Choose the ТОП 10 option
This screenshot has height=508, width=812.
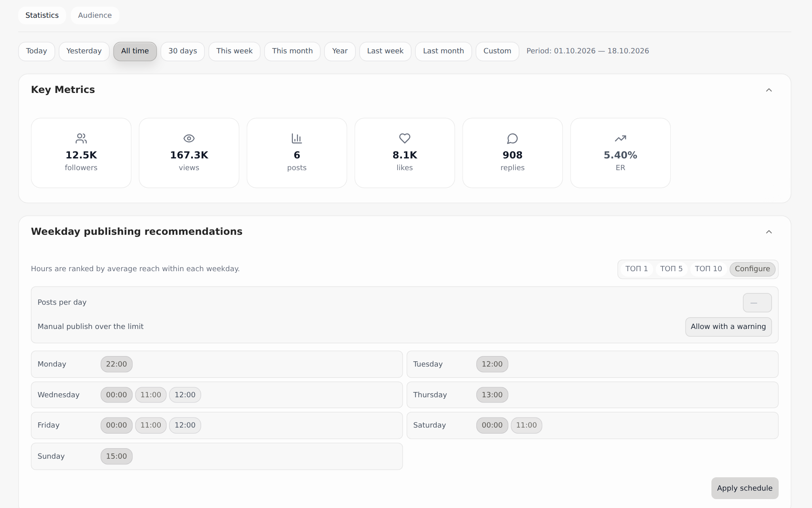[x=708, y=269]
